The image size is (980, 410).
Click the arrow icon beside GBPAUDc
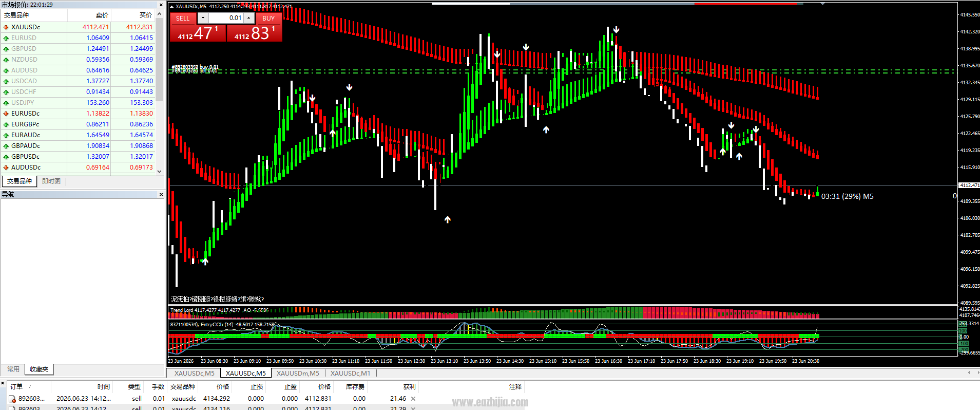click(x=6, y=146)
